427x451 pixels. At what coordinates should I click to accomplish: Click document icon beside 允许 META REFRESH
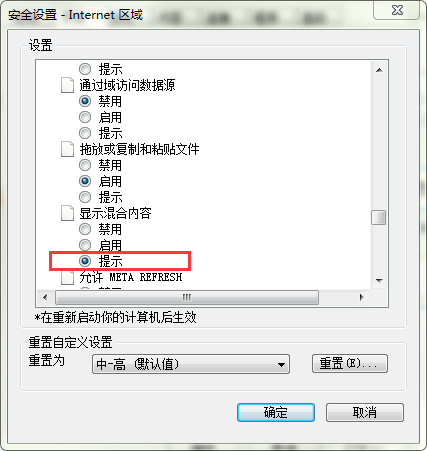coord(67,277)
